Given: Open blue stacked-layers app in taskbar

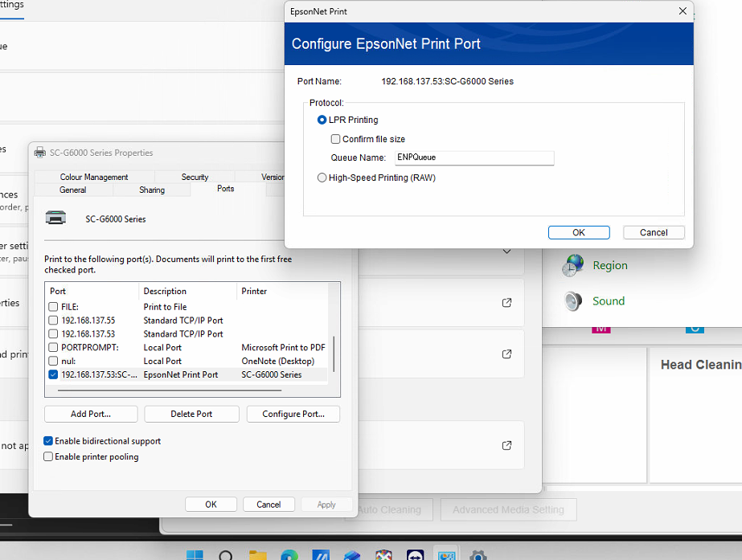Looking at the screenshot, I should click(351, 555).
